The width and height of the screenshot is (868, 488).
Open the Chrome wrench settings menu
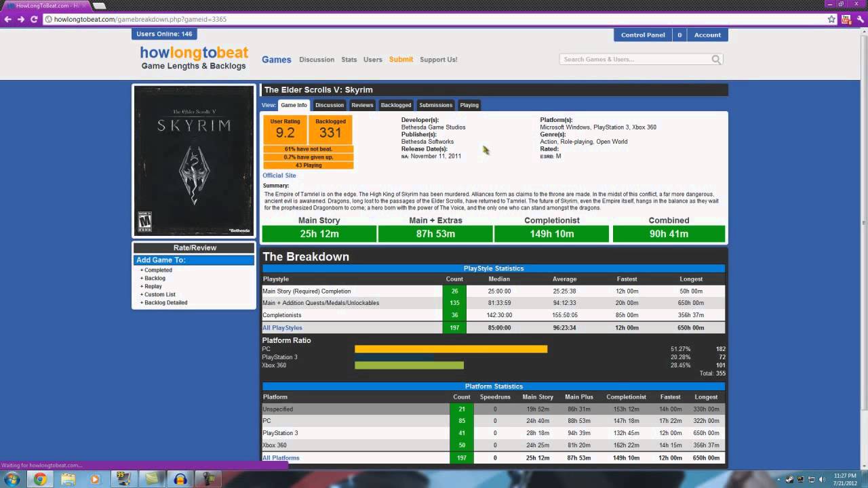(x=859, y=20)
